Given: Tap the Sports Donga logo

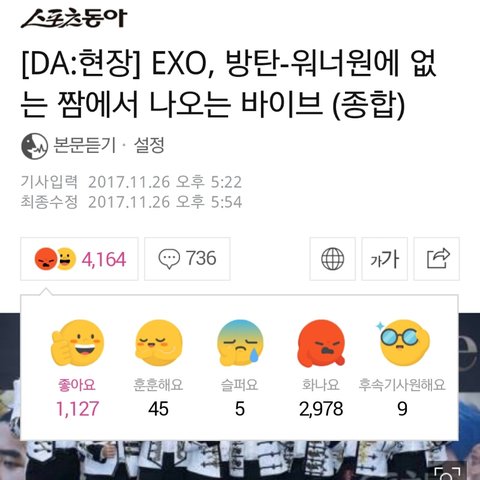Looking at the screenshot, I should 74,19.
